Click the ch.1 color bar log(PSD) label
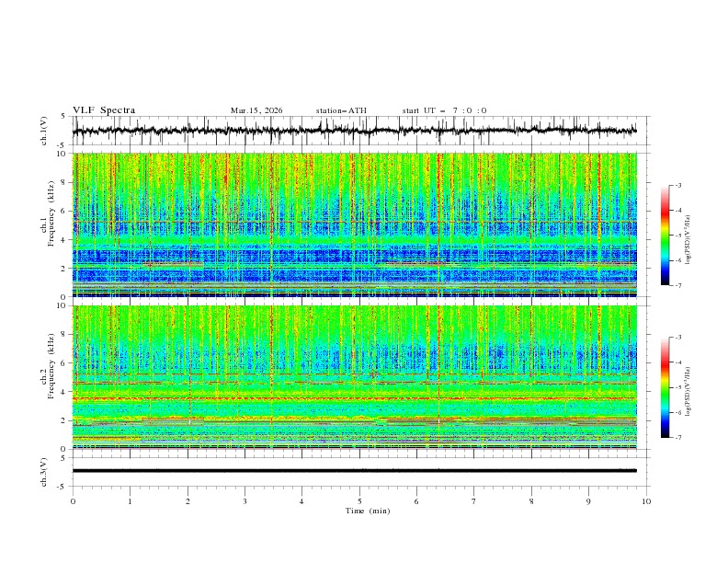This screenshot has width=728, height=563. point(688,240)
